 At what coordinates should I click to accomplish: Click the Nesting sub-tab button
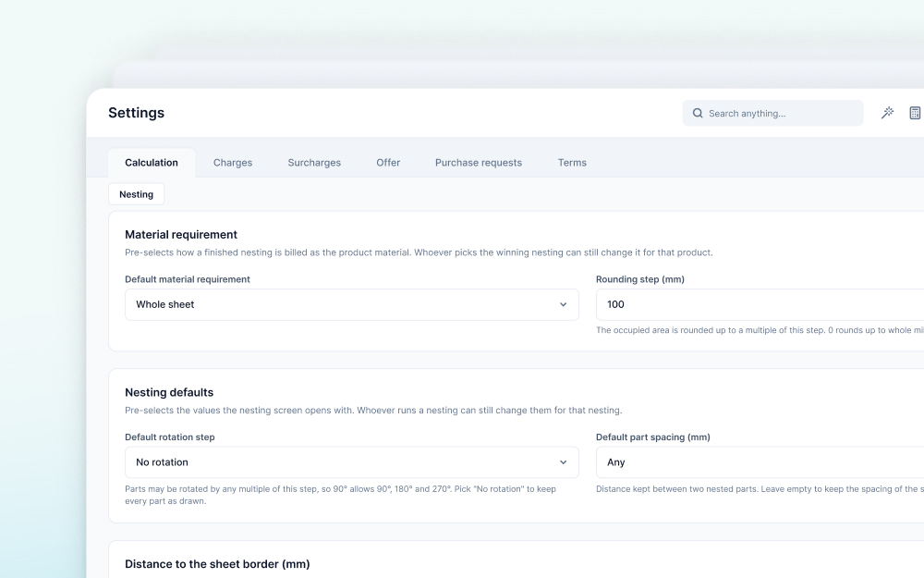[x=136, y=194]
